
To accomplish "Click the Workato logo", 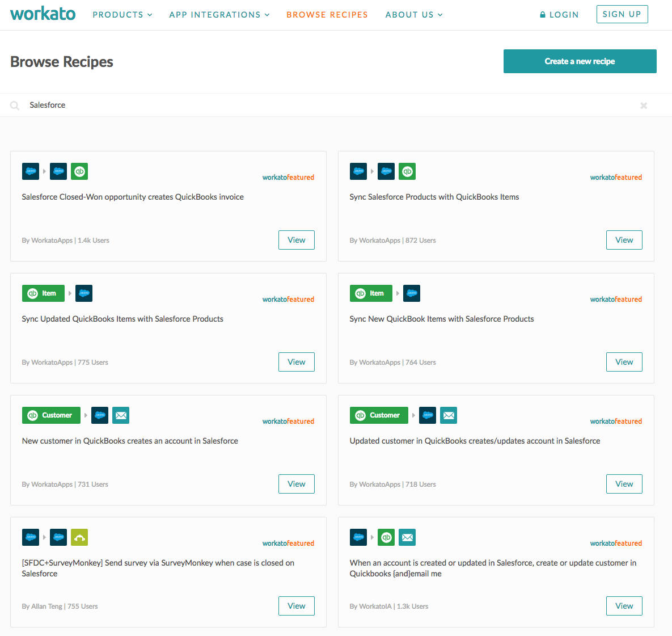I will coord(43,14).
